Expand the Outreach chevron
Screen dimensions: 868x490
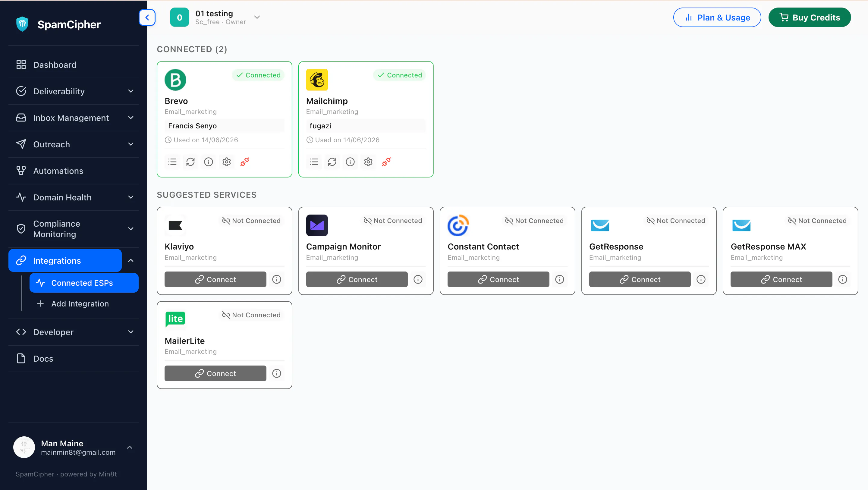[x=131, y=144]
